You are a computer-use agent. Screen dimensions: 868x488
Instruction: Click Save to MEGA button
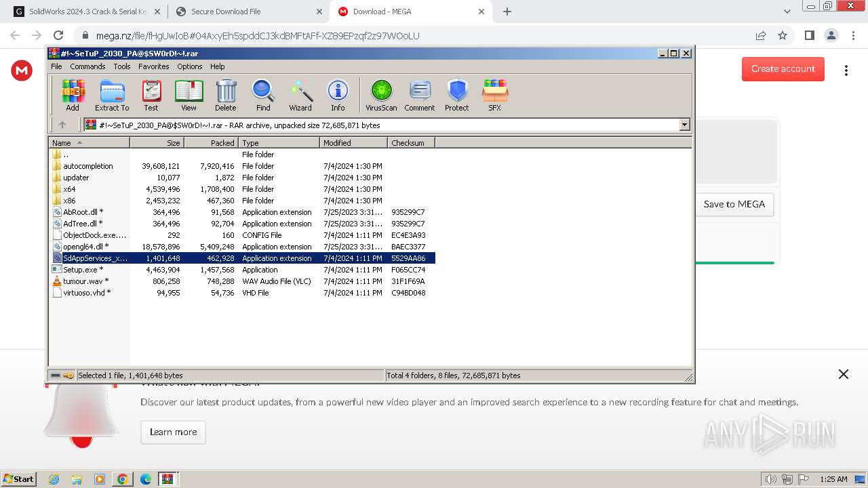[734, 204]
